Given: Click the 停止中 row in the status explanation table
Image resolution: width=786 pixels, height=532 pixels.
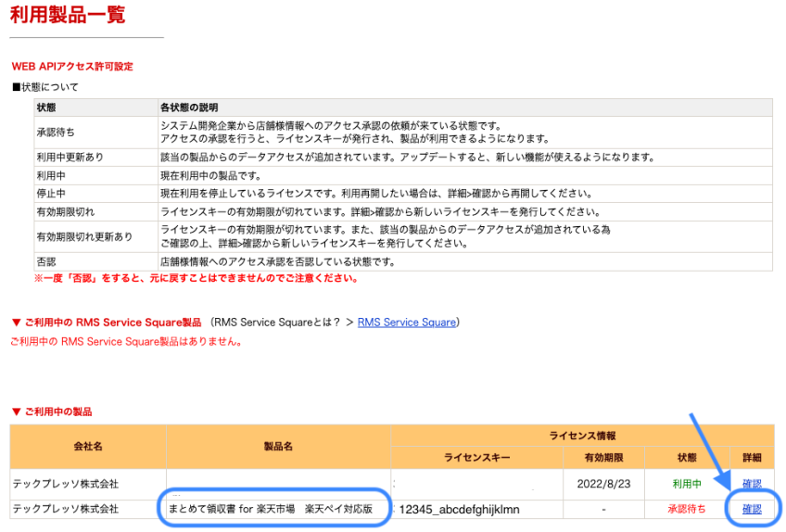Looking at the screenshot, I should (52, 194).
